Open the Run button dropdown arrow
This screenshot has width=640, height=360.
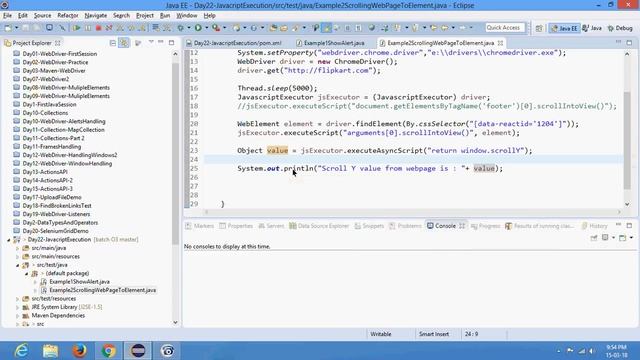(x=206, y=28)
